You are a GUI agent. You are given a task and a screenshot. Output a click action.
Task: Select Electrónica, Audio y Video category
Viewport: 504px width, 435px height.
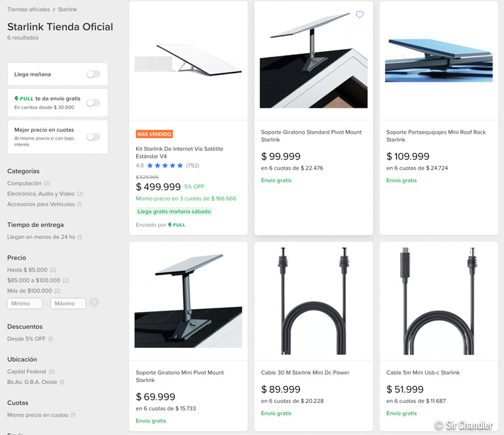[x=40, y=194]
